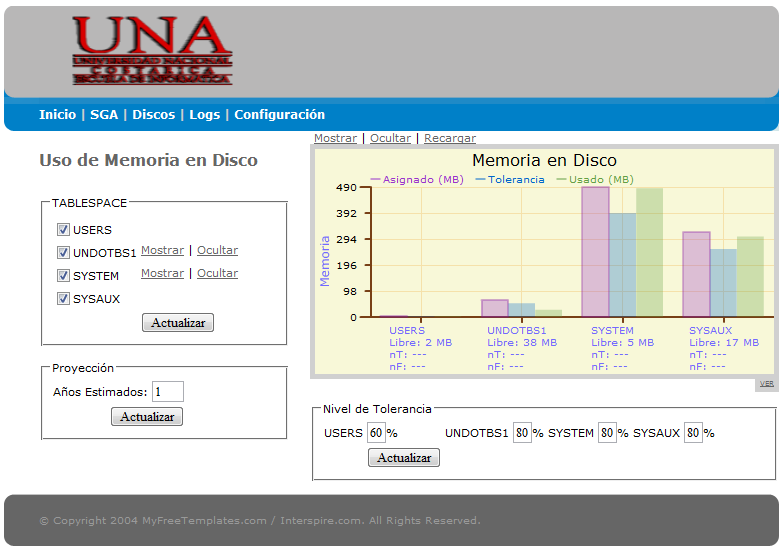
Task: Open the Configuración page
Action: coord(280,114)
